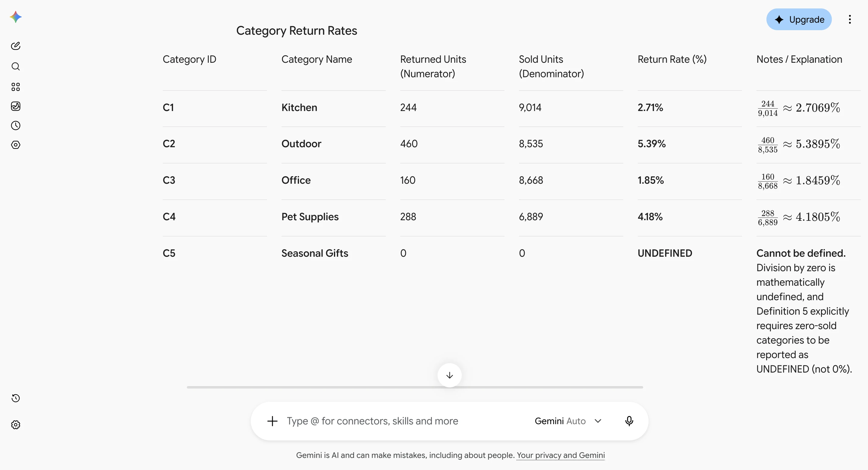Open activity history icon near bottom
Viewport: 868px width, 470px height.
click(15, 398)
